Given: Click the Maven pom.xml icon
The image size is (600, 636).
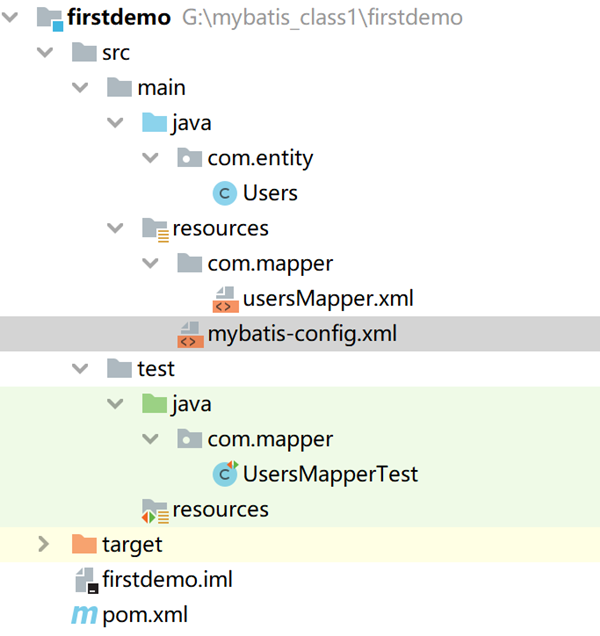Looking at the screenshot, I should pyautogui.click(x=84, y=615).
